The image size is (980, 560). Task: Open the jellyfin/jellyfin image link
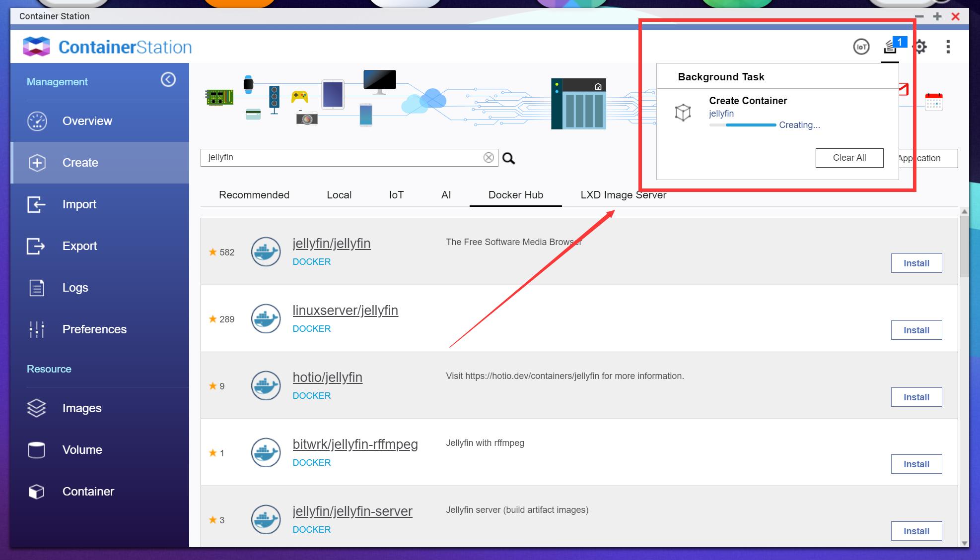(331, 244)
